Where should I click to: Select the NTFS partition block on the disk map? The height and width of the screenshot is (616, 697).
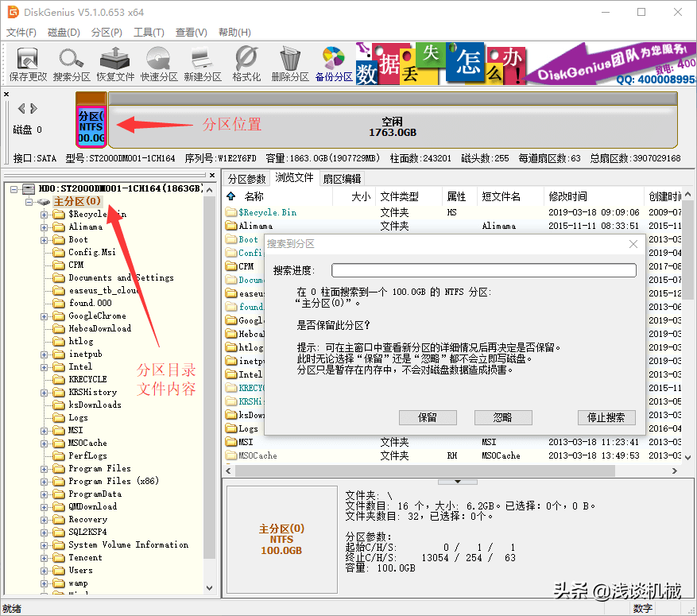coord(91,126)
